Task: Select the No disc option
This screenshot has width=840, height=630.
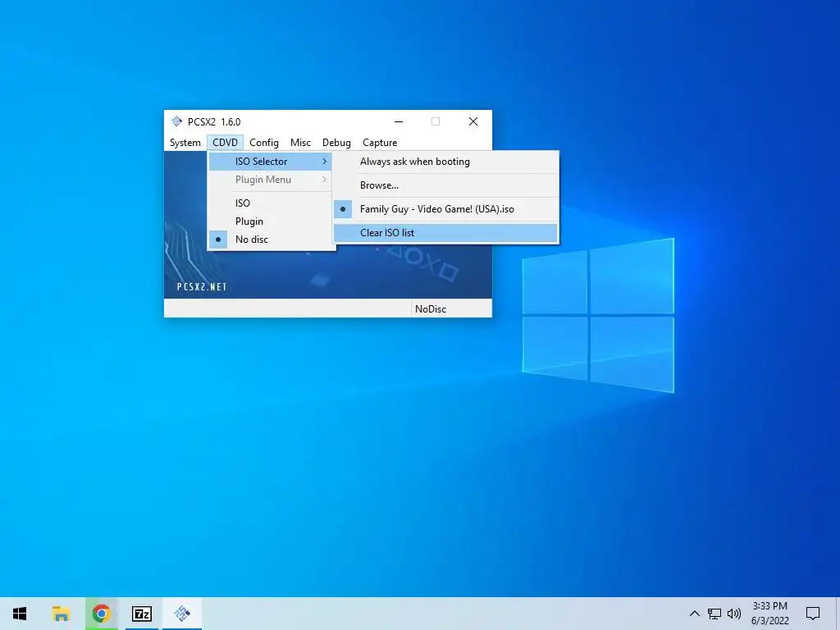Action: point(270,240)
